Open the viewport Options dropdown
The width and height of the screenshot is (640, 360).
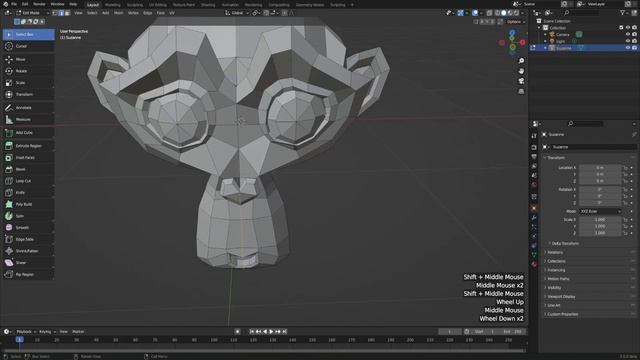coord(516,22)
